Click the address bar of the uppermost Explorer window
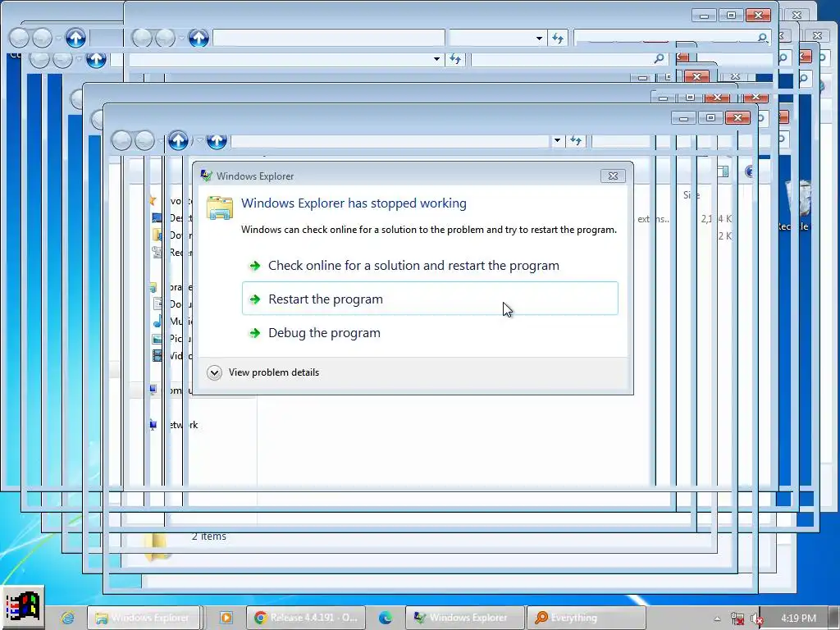 [x=329, y=38]
